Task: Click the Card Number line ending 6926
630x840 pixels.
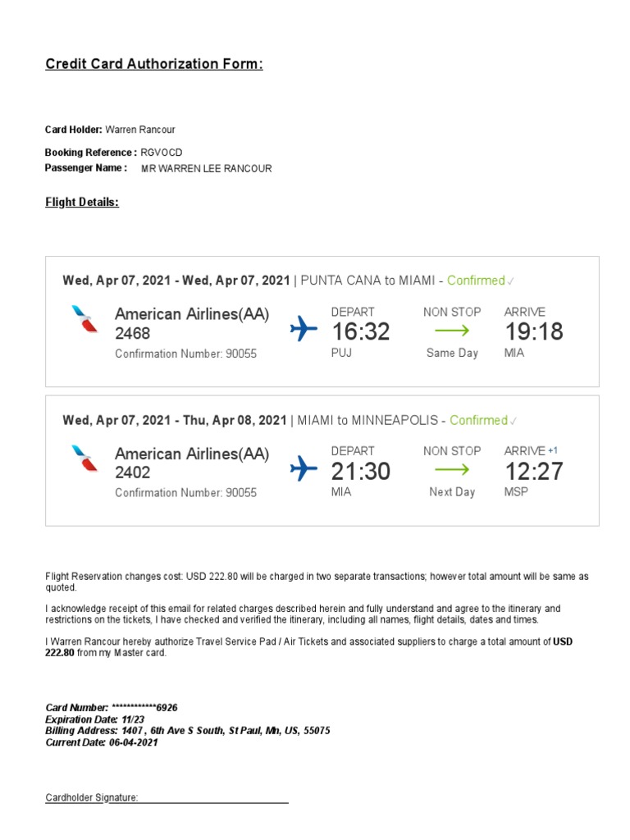Action: pos(112,707)
